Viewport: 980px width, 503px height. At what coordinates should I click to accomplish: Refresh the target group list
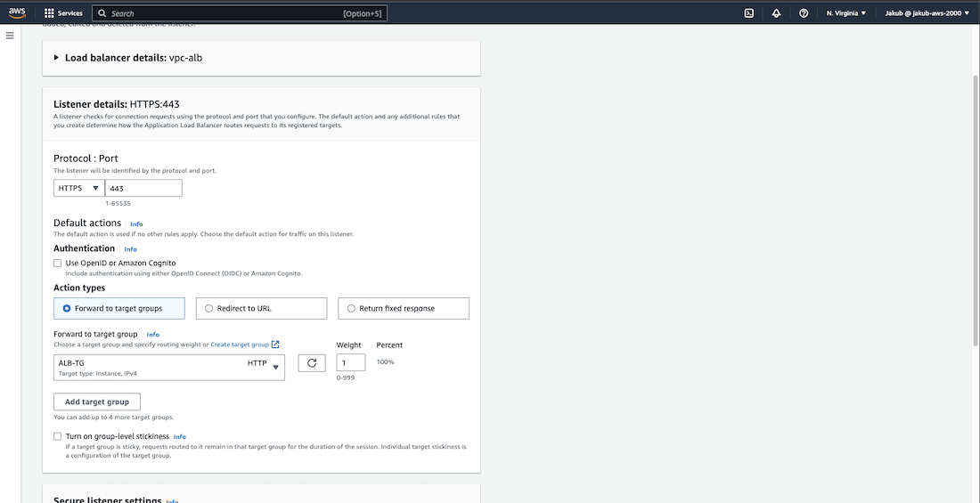[x=312, y=362]
